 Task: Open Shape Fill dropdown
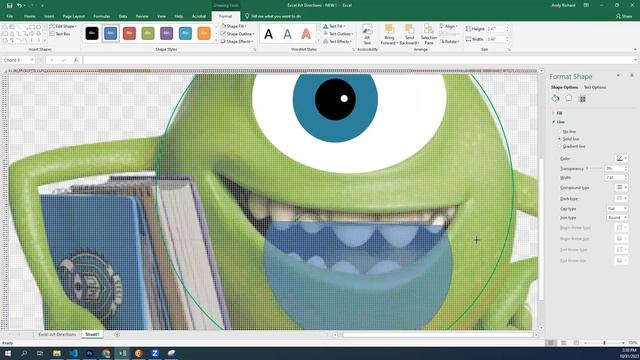234,26
